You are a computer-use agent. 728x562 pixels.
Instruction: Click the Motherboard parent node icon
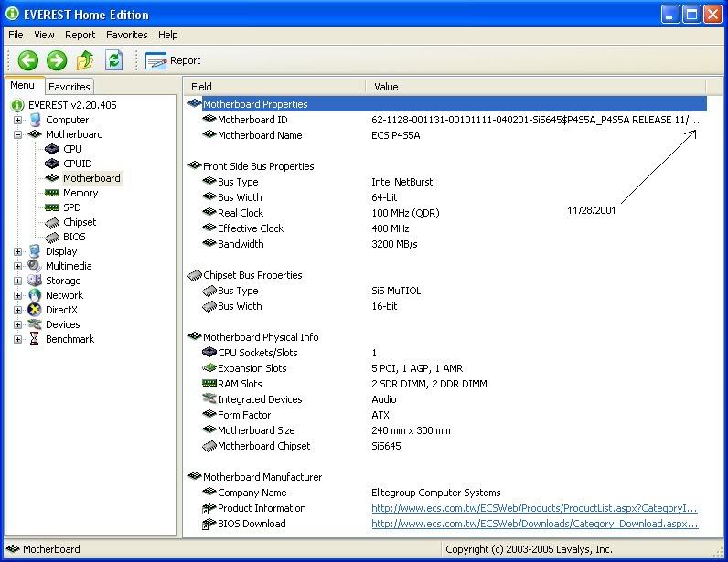(35, 134)
